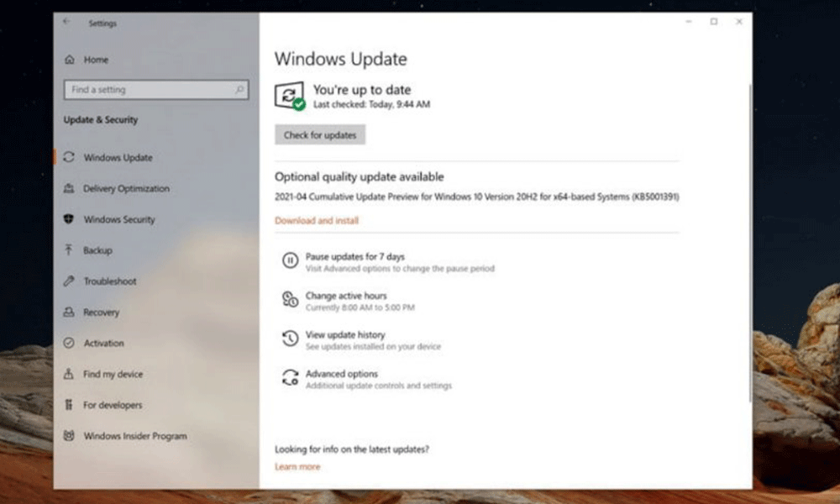Go to Find my device
The image size is (840, 504).
(x=113, y=375)
